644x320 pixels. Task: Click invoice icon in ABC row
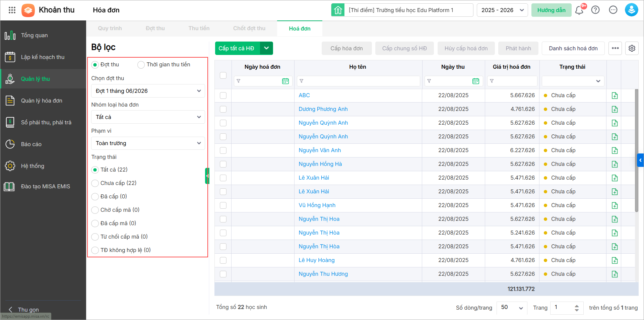(615, 95)
